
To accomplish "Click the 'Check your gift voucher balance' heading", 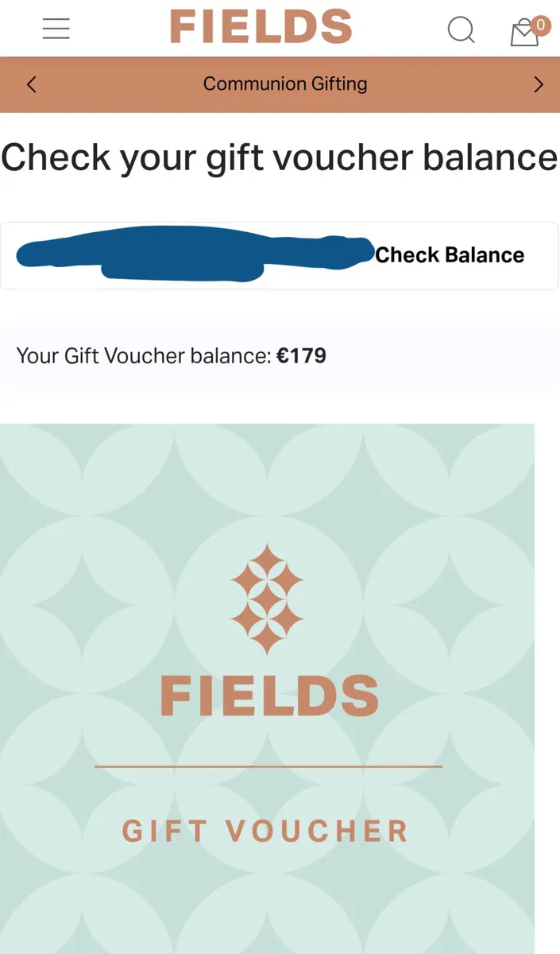I will pyautogui.click(x=278, y=157).
